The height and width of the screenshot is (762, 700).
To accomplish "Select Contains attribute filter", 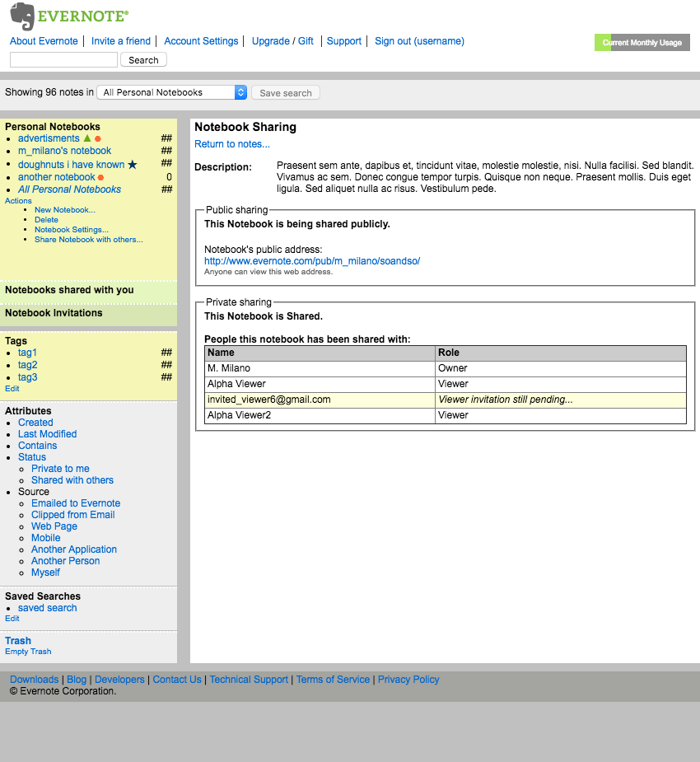I will pyautogui.click(x=37, y=446).
